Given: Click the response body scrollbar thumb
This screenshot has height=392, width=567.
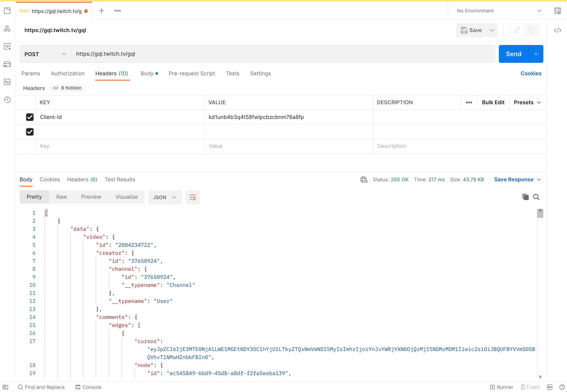Looking at the screenshot, I should [540, 213].
